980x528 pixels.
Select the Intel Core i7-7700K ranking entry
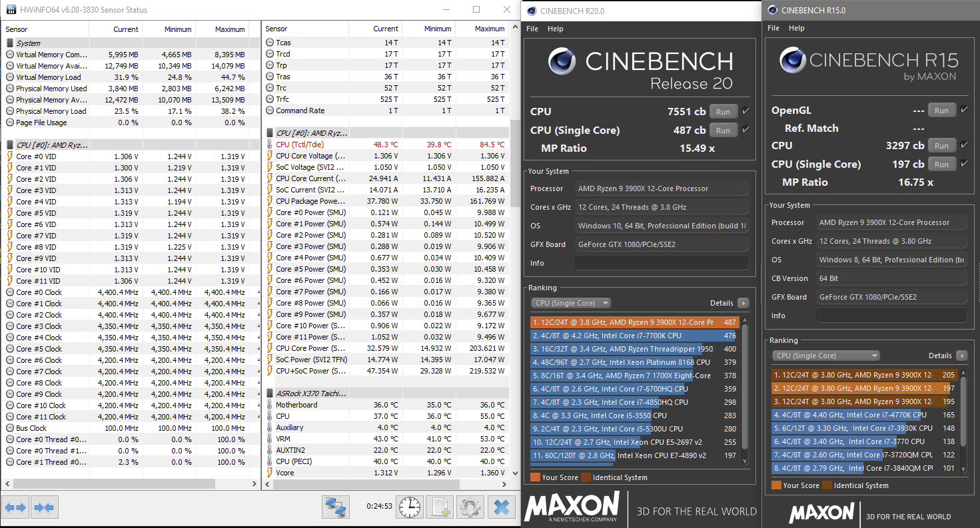pos(635,336)
